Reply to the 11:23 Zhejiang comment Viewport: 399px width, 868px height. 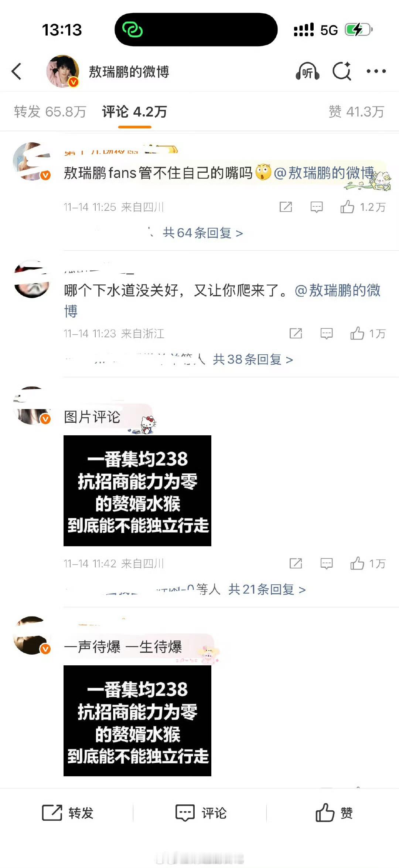tap(327, 334)
